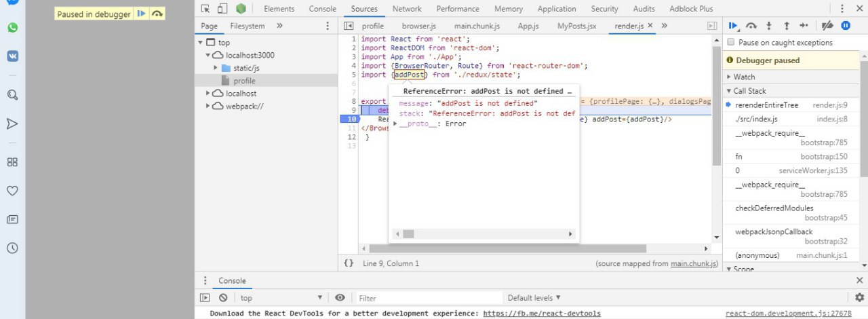This screenshot has width=868, height=319.
Task: Click the inspect element picker icon
Action: coord(205,9)
